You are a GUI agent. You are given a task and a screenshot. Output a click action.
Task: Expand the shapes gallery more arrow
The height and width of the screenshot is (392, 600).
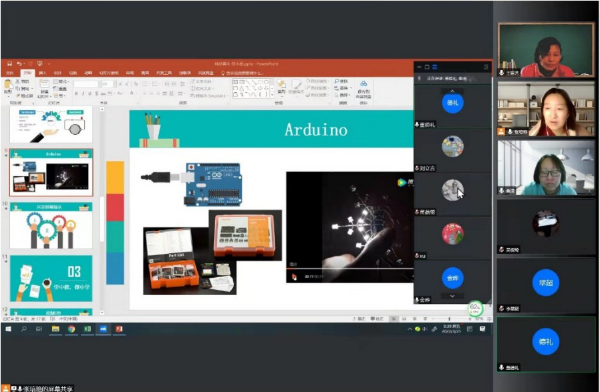[x=272, y=95]
